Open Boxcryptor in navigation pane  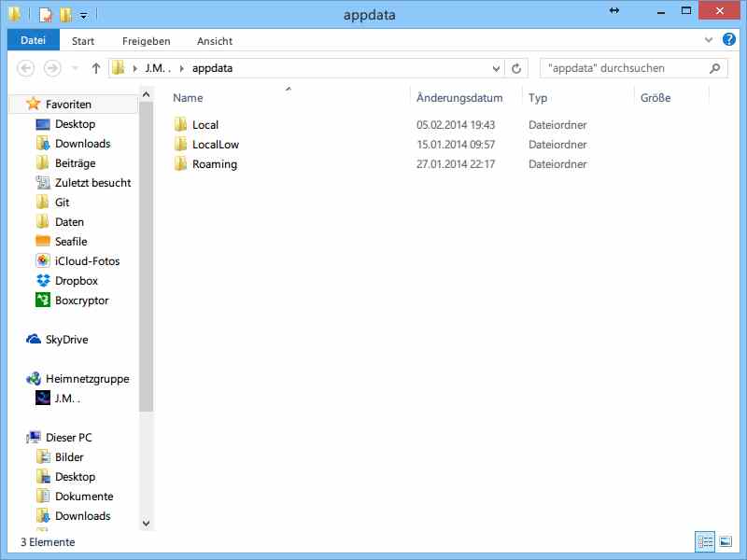81,301
